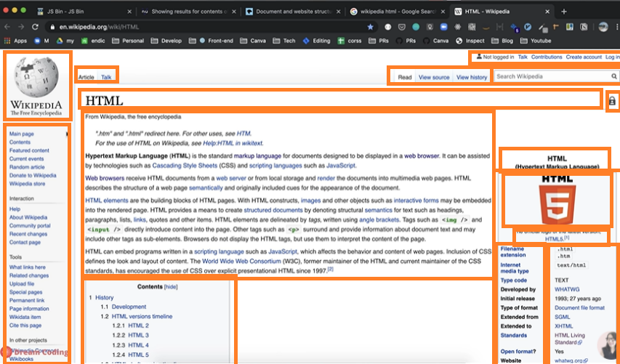Viewport: 620px width, 364px height.
Task: Close the JS Bin tab
Action: point(129,12)
